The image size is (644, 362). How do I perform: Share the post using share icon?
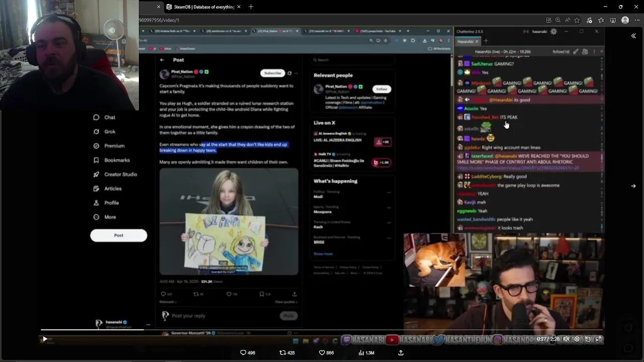point(401,353)
